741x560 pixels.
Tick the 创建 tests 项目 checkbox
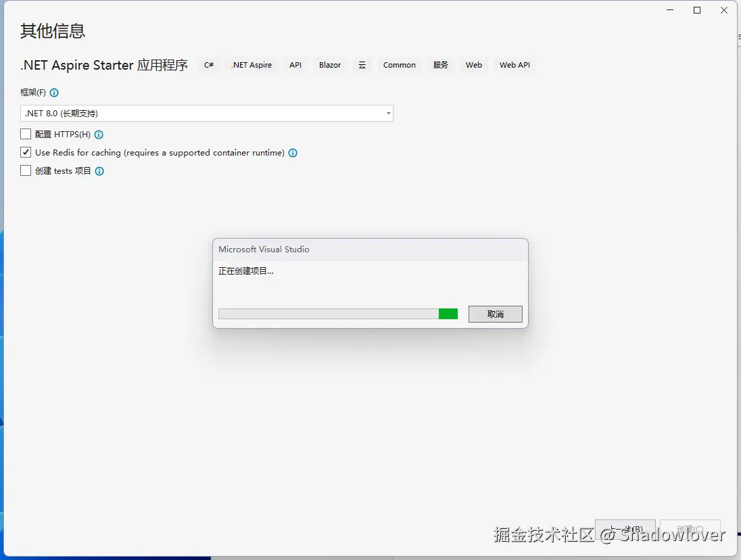click(26, 170)
